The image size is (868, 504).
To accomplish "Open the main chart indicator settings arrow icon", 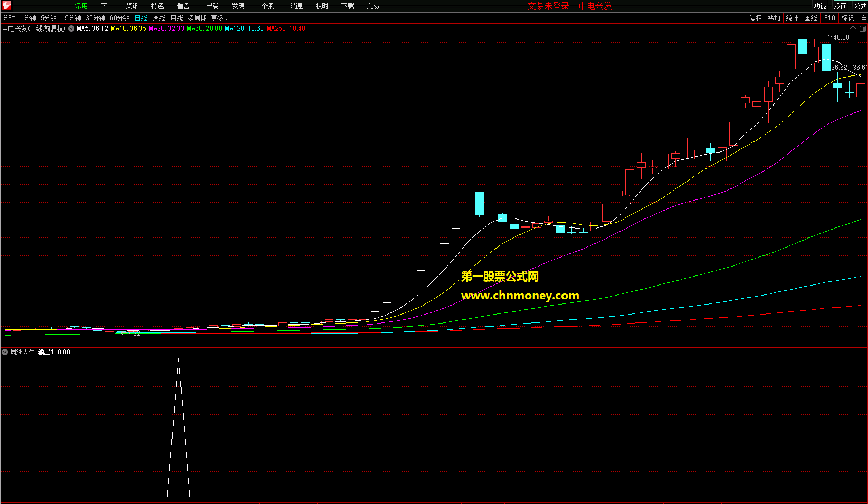I will [71, 28].
